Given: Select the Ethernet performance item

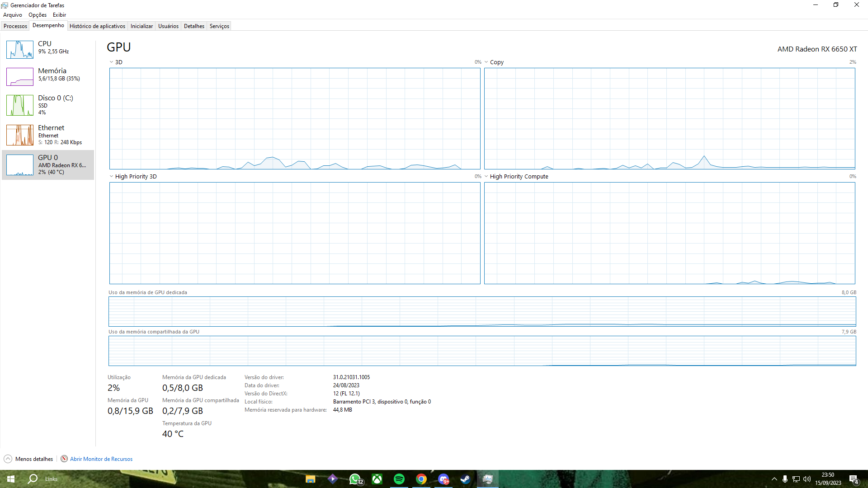Looking at the screenshot, I should (x=48, y=135).
